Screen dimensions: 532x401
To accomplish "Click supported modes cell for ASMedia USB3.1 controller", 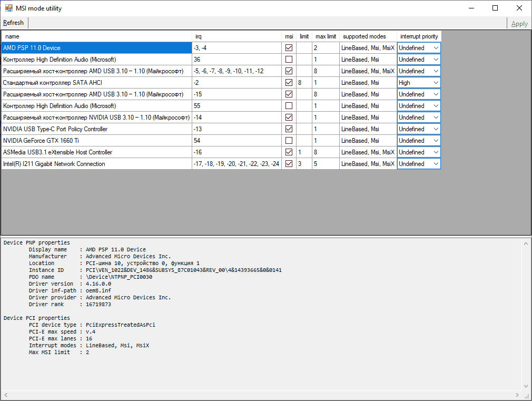I will 368,152.
